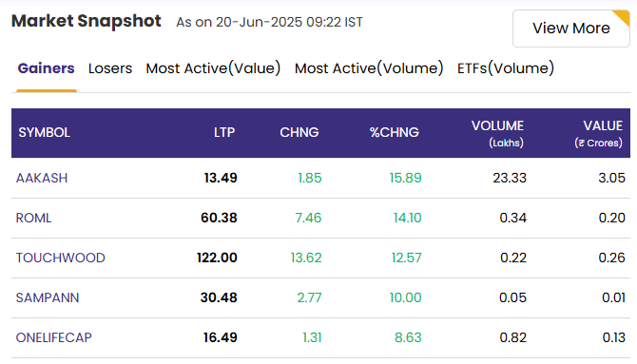Click the SYMBOL column header

[45, 132]
